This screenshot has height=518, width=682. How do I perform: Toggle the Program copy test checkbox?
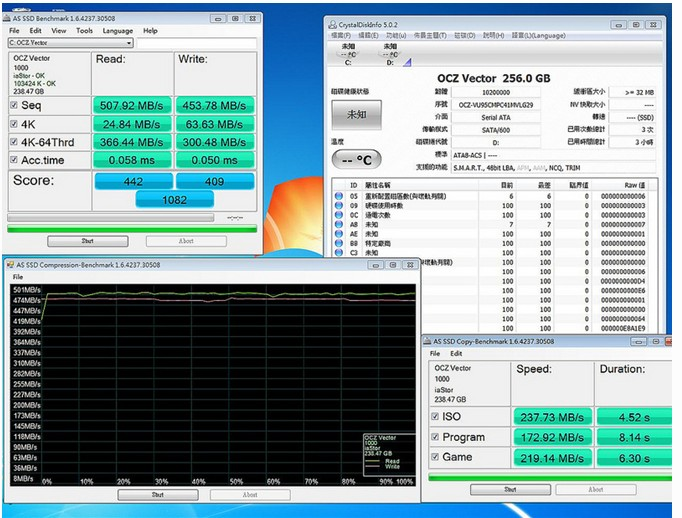[x=435, y=437]
